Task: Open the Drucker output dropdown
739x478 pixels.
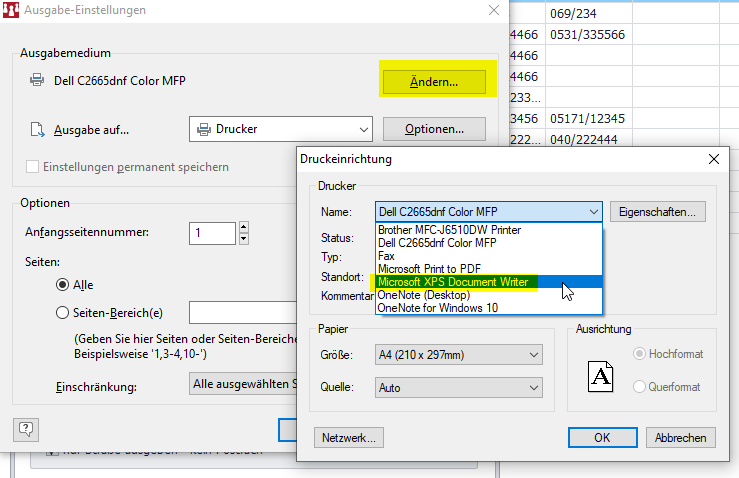Action: click(x=280, y=129)
